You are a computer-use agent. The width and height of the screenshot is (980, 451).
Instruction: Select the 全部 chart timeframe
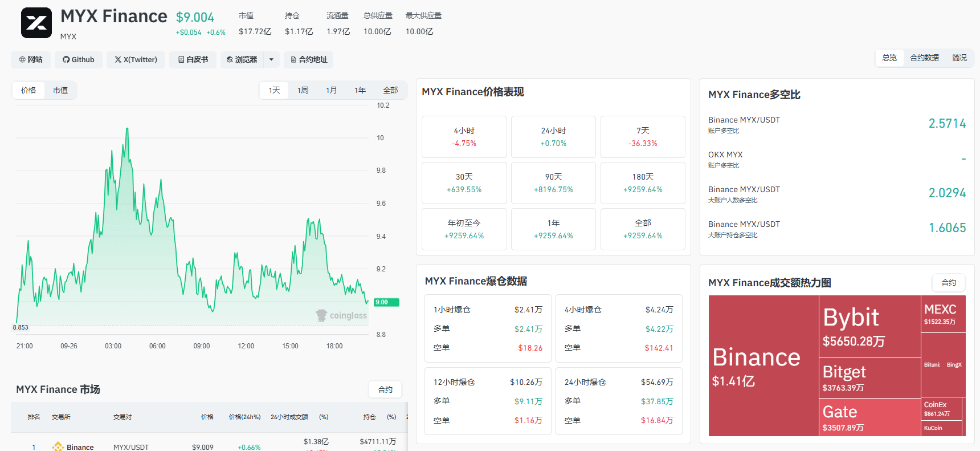click(390, 90)
